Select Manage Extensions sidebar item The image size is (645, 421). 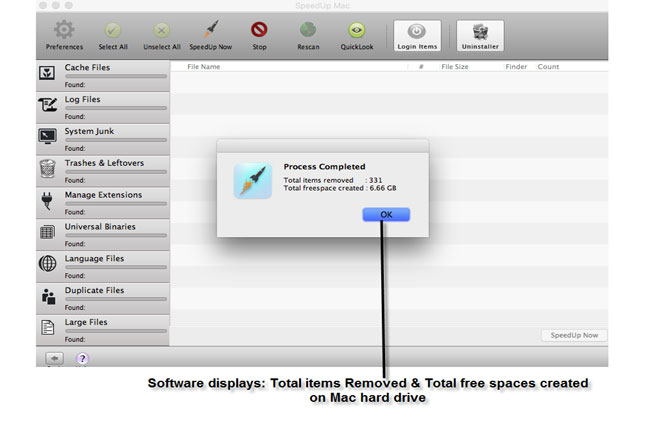pyautogui.click(x=102, y=195)
